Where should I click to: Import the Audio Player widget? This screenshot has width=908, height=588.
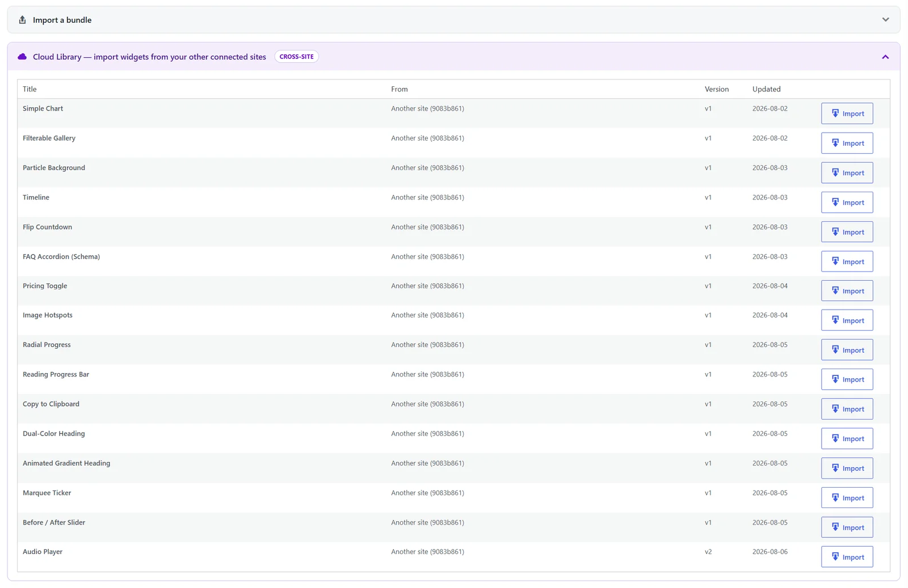coord(847,557)
